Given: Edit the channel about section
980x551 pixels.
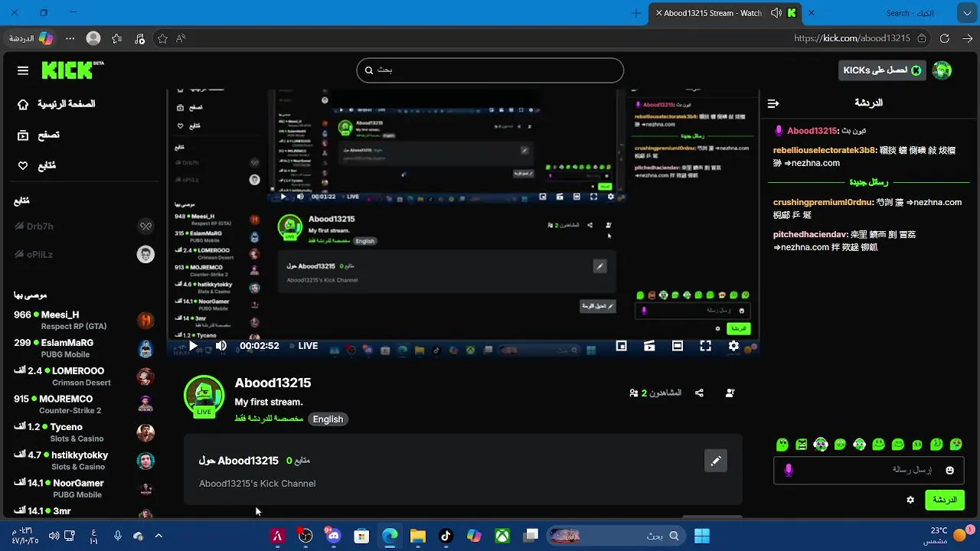Looking at the screenshot, I should [716, 461].
